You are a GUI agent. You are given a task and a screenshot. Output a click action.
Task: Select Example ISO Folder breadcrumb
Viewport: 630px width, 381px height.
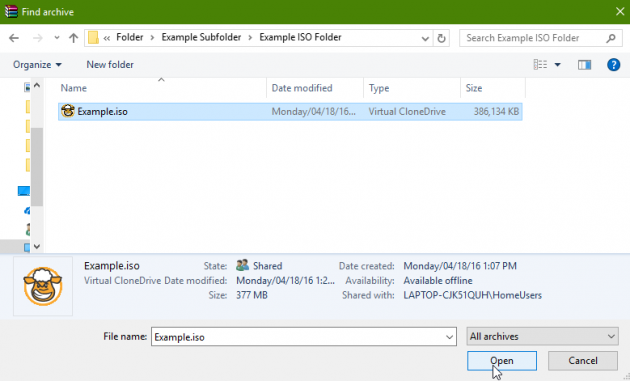point(301,37)
